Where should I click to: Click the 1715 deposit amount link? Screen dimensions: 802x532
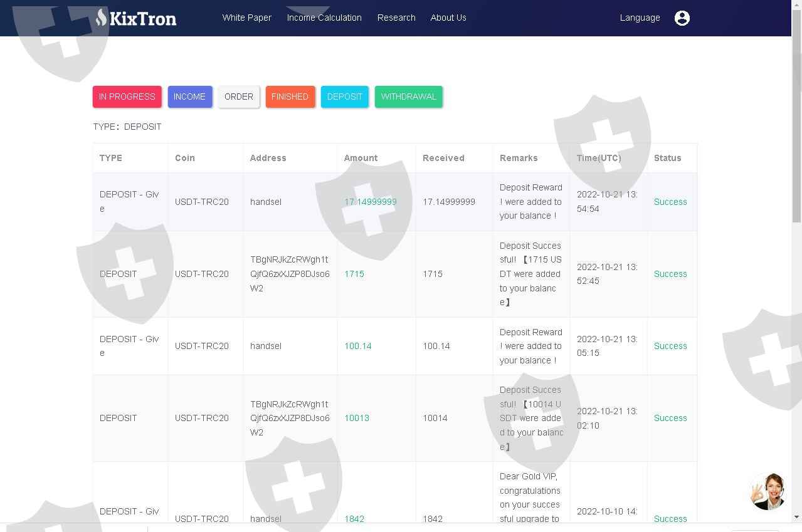354,274
